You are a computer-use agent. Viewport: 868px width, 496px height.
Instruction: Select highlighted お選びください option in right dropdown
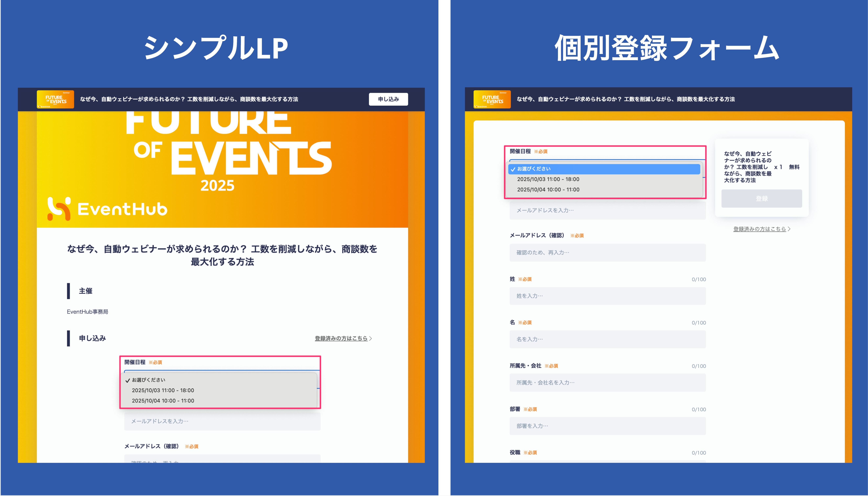pyautogui.click(x=604, y=169)
